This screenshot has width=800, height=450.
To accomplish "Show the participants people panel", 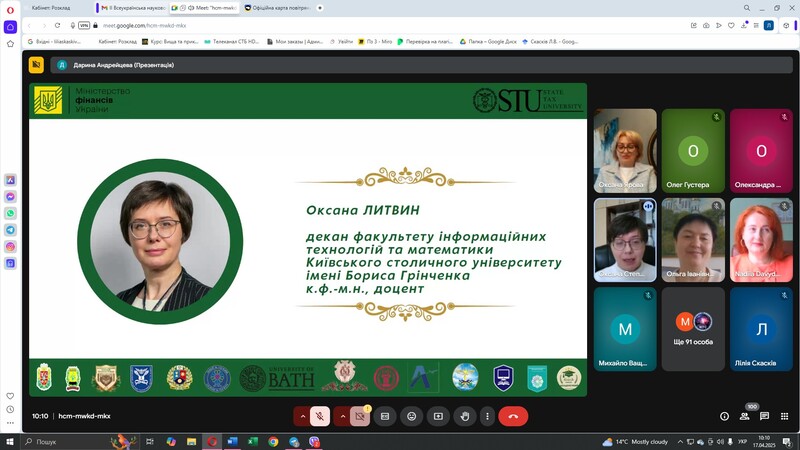I will [744, 416].
